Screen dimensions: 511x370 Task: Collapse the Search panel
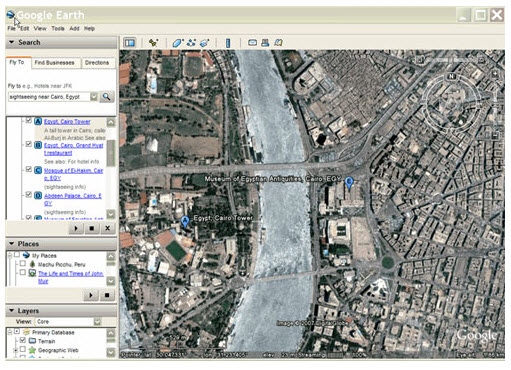(x=12, y=42)
